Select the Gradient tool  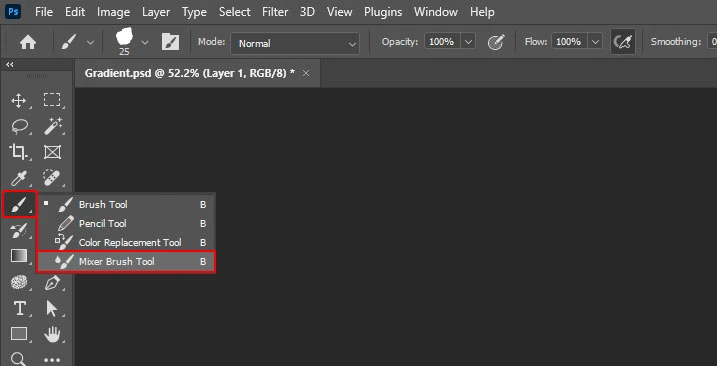pyautogui.click(x=19, y=256)
